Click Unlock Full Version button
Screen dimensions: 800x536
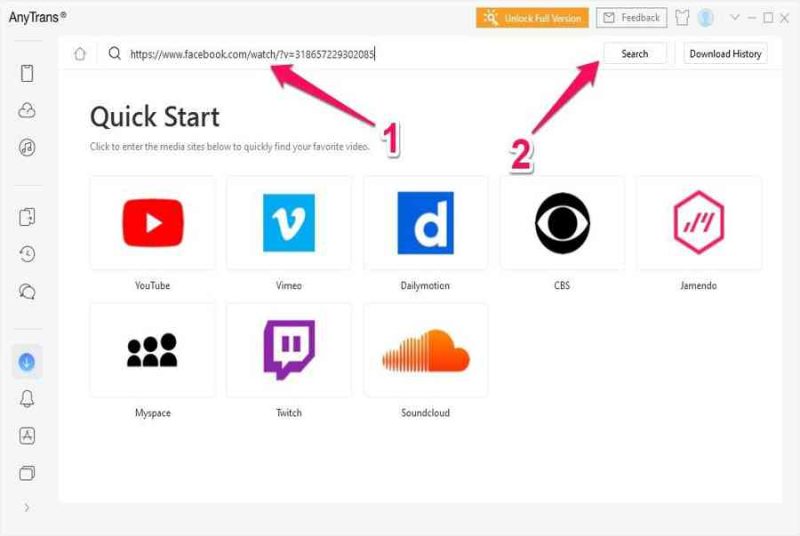tap(532, 18)
